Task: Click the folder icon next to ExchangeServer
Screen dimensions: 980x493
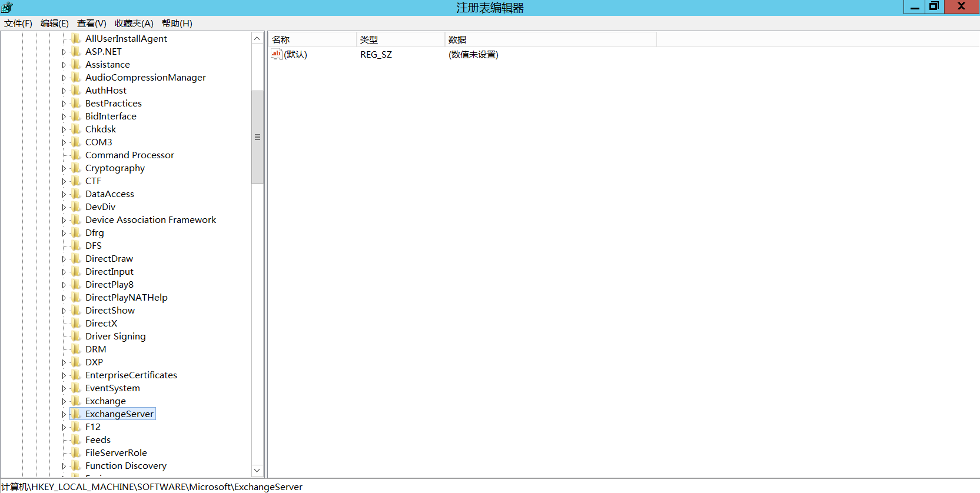Action: [x=77, y=414]
